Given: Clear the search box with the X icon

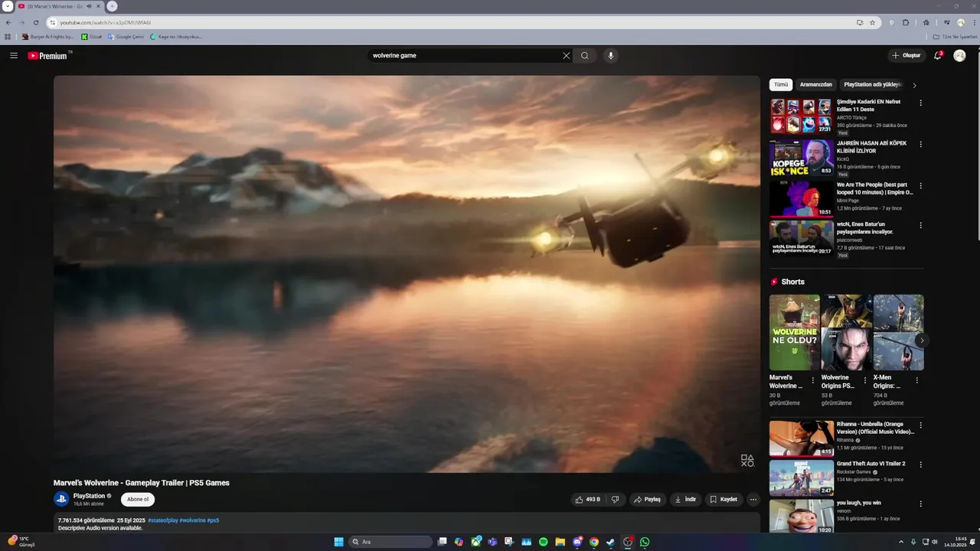Looking at the screenshot, I should coord(567,56).
